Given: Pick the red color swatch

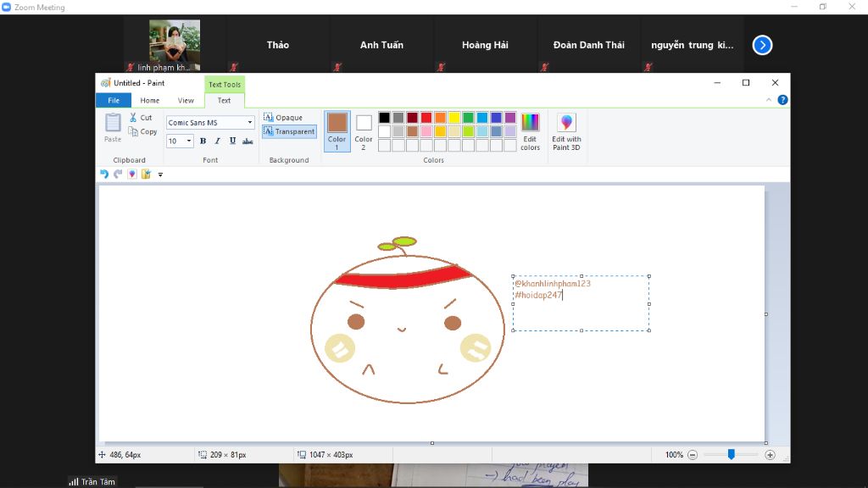Looking at the screenshot, I should (426, 117).
